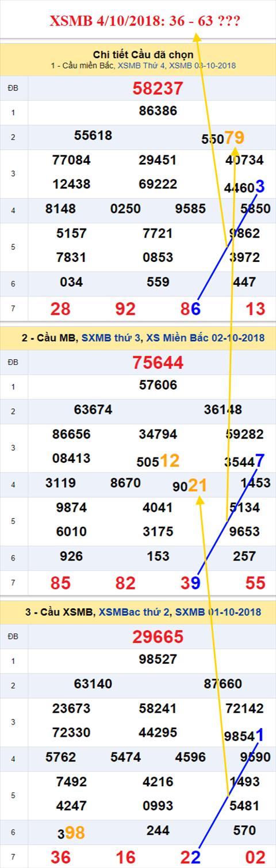This screenshot has width=276, height=868.
Task: Click special prize number 75644
Action: pyautogui.click(x=158, y=362)
